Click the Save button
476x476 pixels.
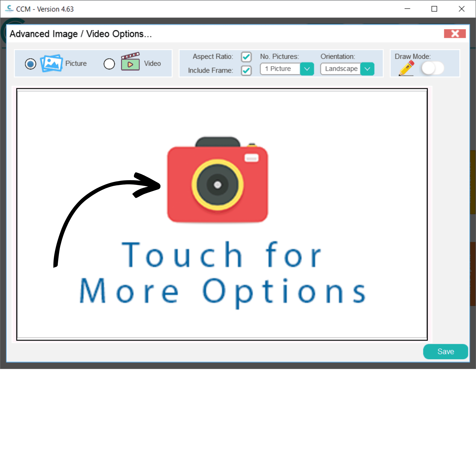click(446, 352)
